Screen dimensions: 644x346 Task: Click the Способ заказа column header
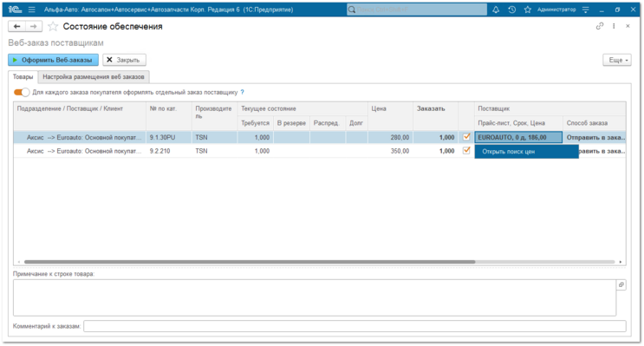595,123
